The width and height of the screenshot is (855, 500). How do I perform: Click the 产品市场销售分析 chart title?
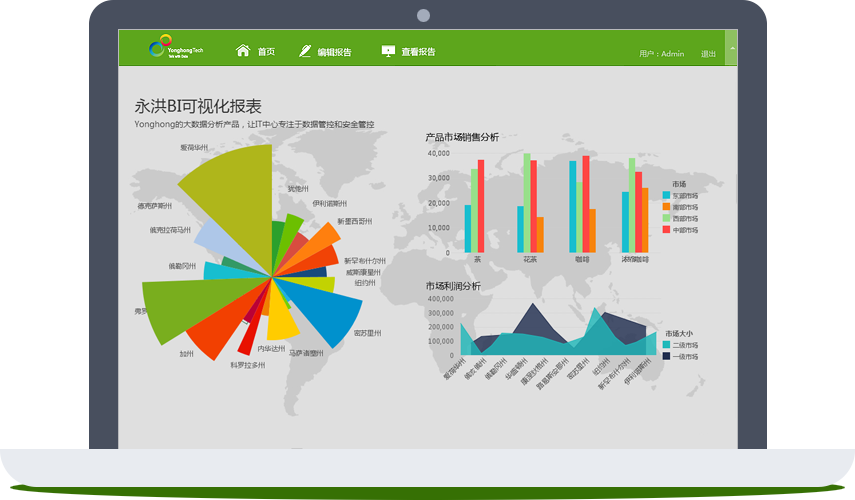(462, 137)
